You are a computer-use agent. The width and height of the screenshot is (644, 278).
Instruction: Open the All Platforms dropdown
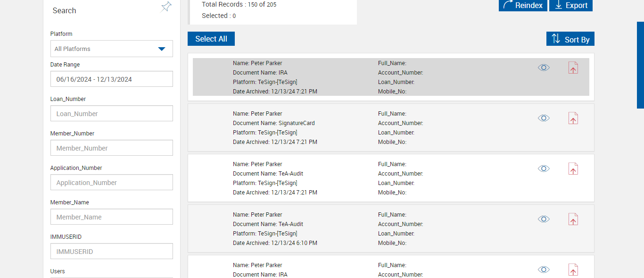[111, 49]
